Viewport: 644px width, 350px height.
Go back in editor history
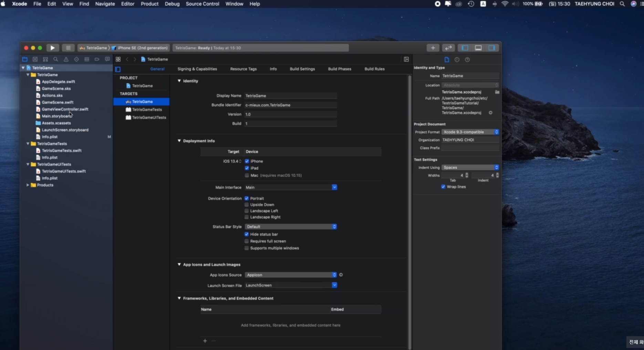(127, 59)
